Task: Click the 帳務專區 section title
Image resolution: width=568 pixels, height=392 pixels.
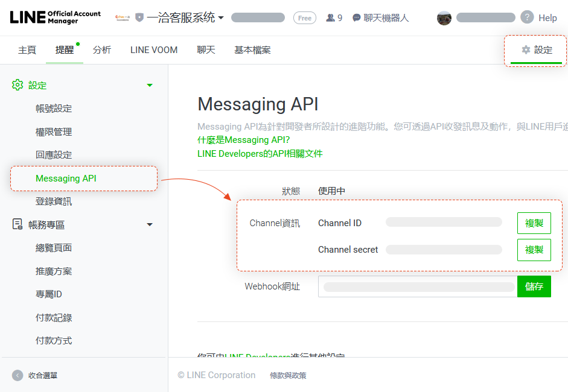Action: (46, 225)
